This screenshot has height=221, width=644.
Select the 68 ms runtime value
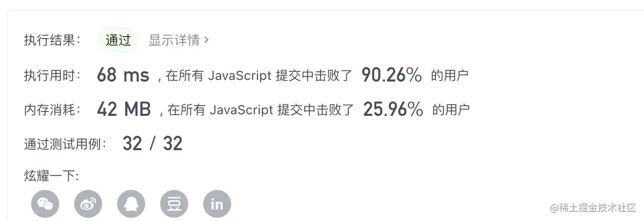coord(123,76)
